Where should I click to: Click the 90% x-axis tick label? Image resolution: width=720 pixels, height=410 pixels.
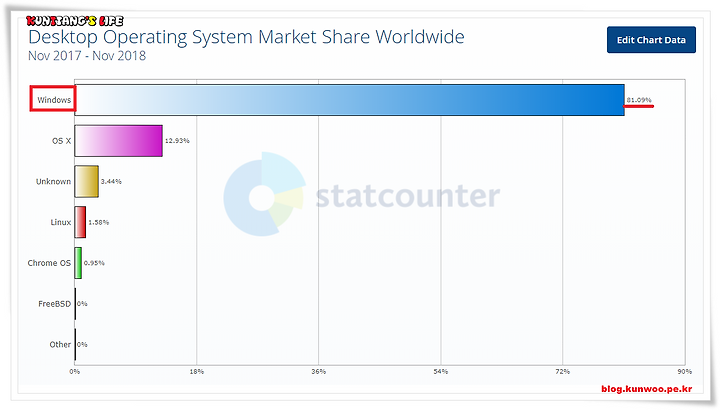tap(685, 371)
